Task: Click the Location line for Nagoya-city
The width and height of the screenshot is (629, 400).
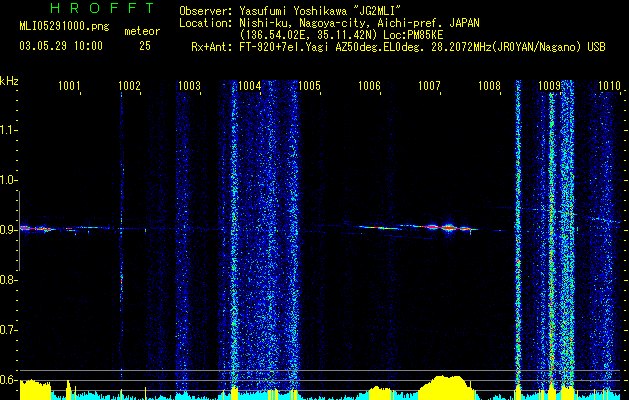Action: tap(329, 23)
